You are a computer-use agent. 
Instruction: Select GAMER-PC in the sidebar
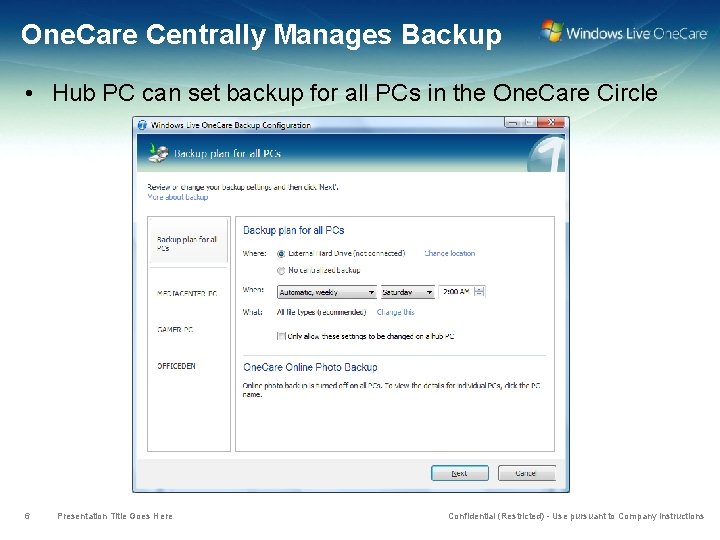(x=175, y=329)
